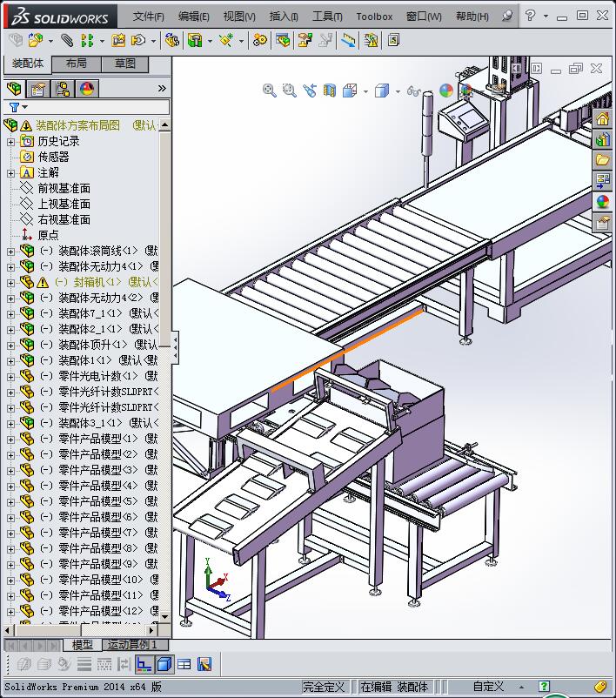Open File Explorer folder icon in task pane
Screen dimensions: 616x698
coord(603,160)
